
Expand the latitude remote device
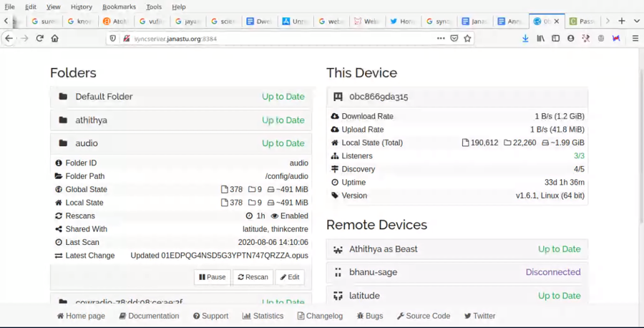pos(457,296)
